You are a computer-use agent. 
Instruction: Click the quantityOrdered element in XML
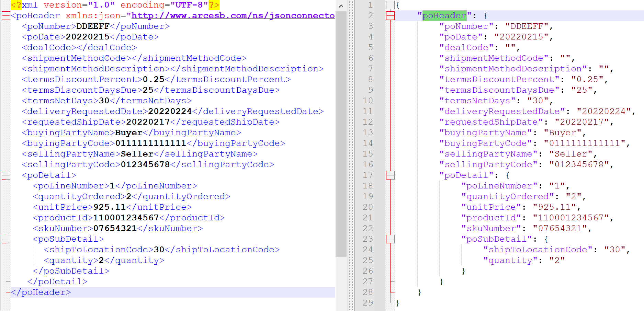click(132, 197)
